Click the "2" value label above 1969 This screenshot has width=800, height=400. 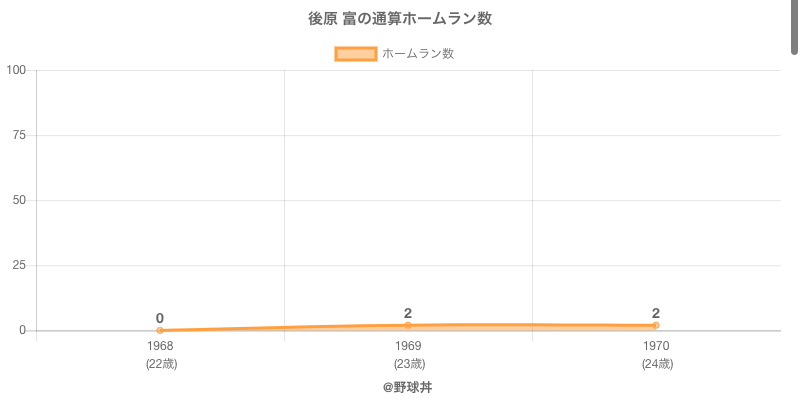point(408,313)
